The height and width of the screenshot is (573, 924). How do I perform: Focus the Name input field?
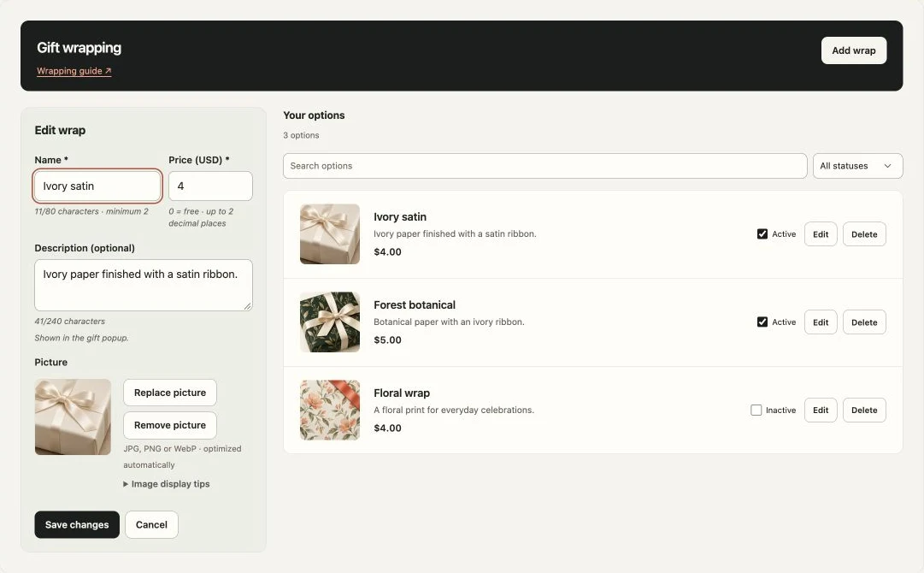coord(97,186)
